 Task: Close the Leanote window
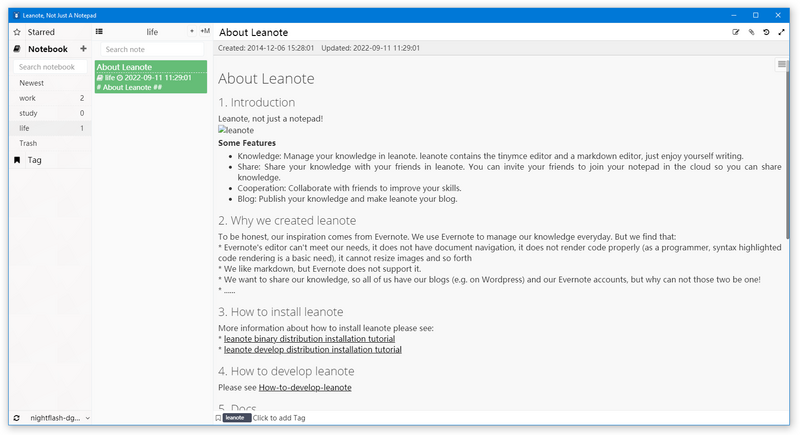click(x=778, y=15)
